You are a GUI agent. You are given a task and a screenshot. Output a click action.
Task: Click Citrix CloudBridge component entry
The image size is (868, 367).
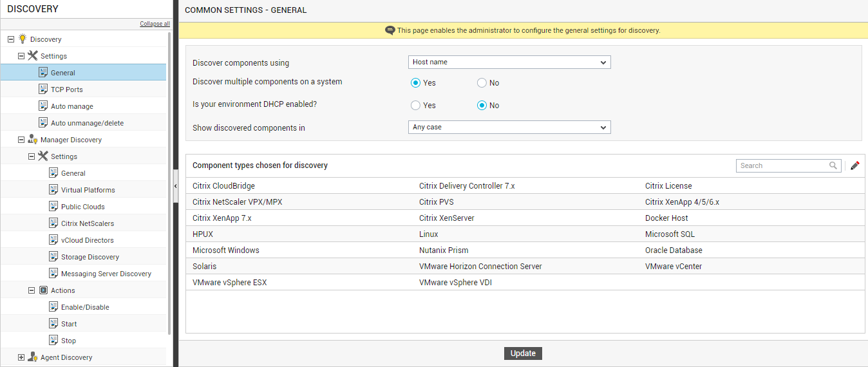coord(223,186)
